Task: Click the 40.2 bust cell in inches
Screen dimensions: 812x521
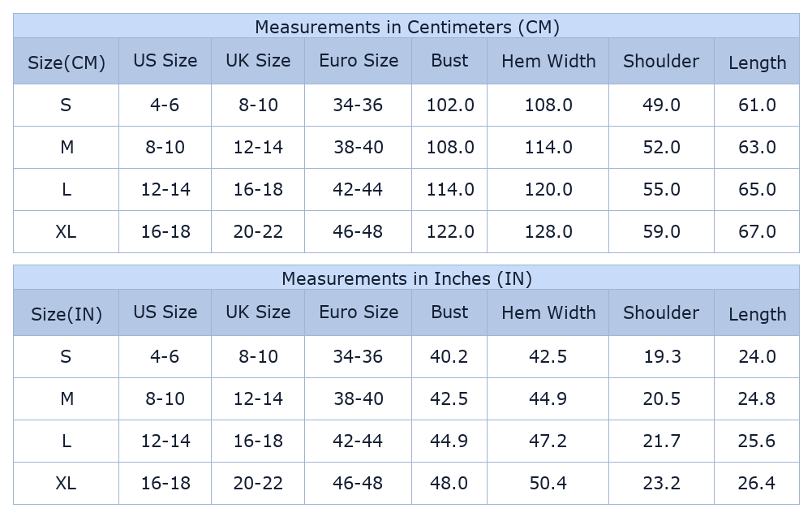Action: [450, 356]
